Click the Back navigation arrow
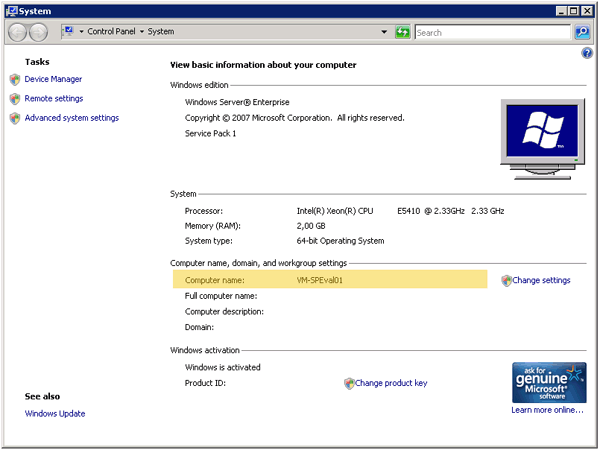 click(x=18, y=32)
